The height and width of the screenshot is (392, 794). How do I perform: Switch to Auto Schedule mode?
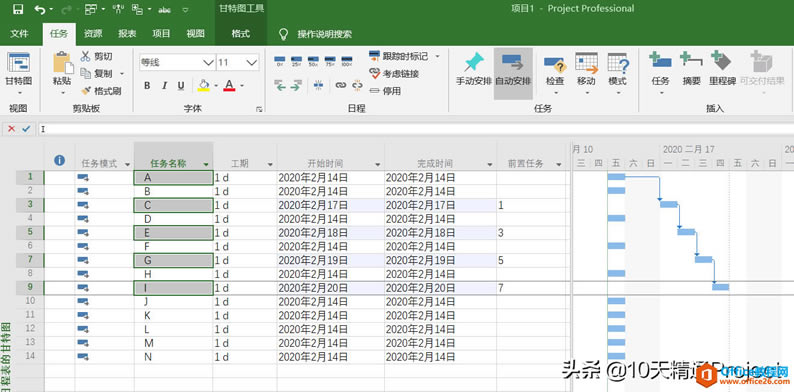pyautogui.click(x=513, y=74)
